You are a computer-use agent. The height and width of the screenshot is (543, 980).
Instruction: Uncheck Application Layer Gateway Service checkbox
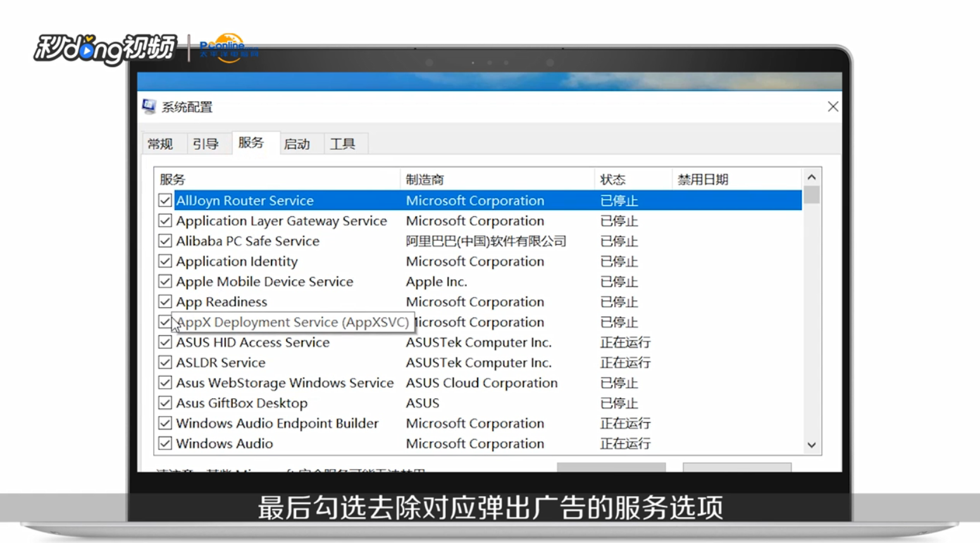165,221
